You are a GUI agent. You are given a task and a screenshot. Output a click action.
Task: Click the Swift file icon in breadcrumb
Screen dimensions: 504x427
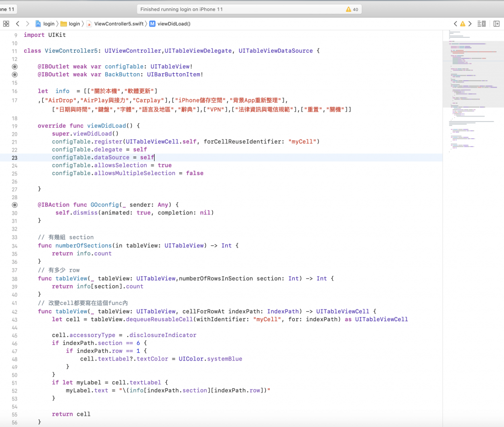[x=89, y=24]
